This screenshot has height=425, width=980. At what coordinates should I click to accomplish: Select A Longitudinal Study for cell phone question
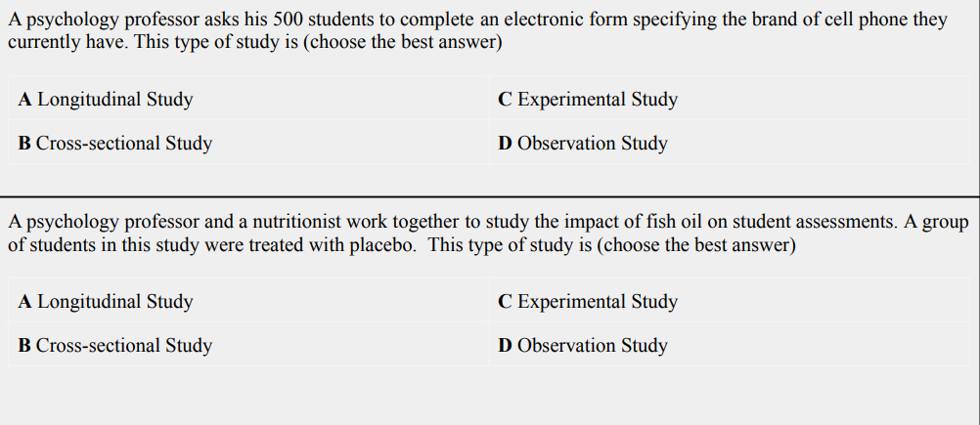point(106,100)
